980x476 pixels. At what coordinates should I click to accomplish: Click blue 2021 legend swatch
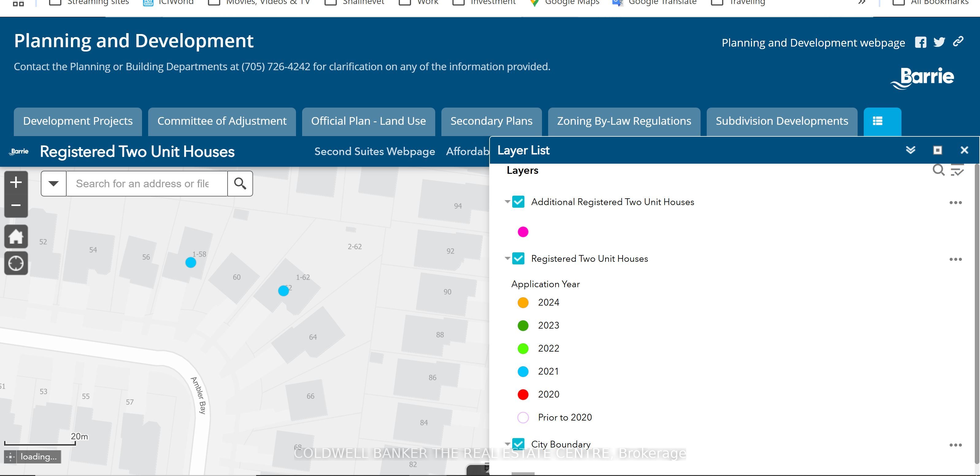pos(523,371)
